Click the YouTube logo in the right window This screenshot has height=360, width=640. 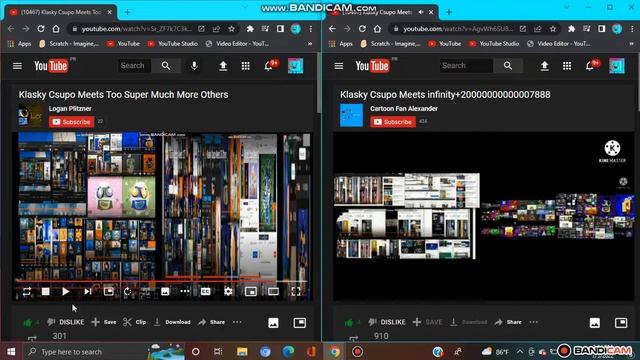[x=372, y=66]
